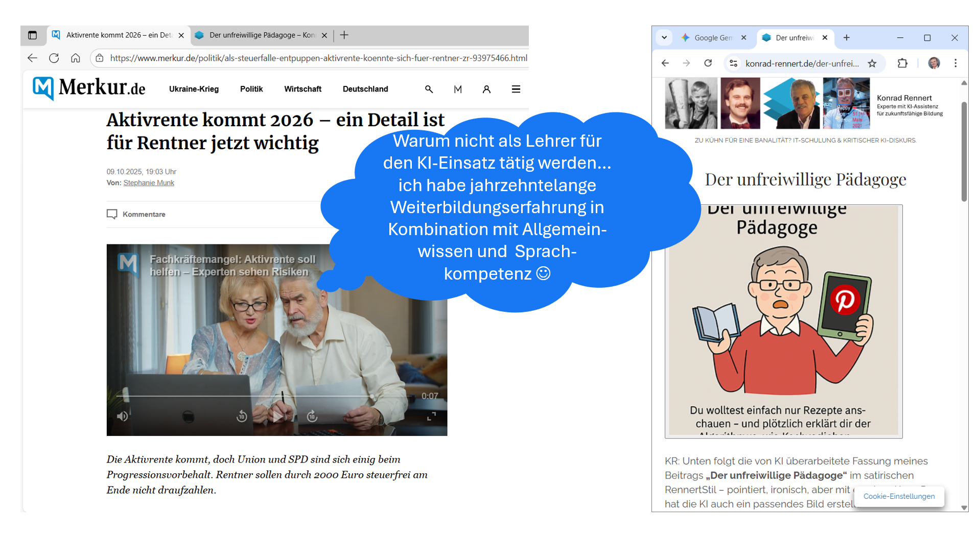
Task: Open the Merkur hamburger menu
Action: click(516, 89)
